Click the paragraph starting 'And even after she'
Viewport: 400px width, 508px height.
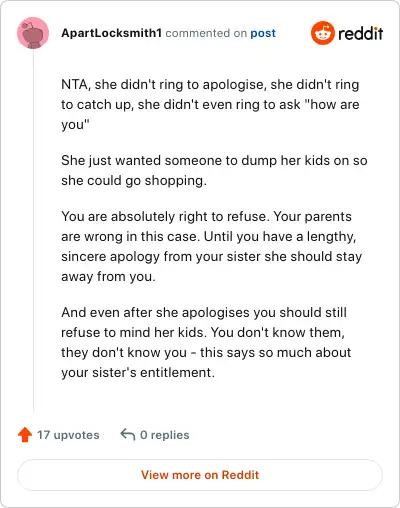[x=206, y=342]
